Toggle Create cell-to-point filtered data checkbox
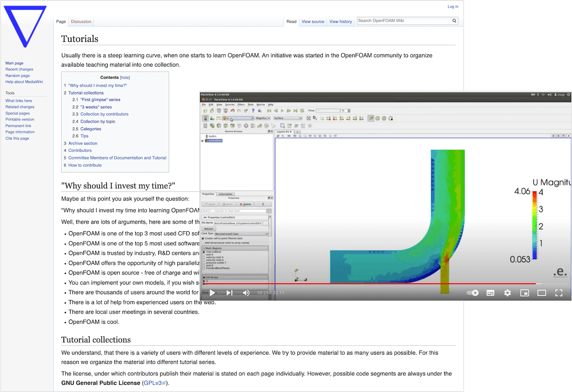 point(203,238)
